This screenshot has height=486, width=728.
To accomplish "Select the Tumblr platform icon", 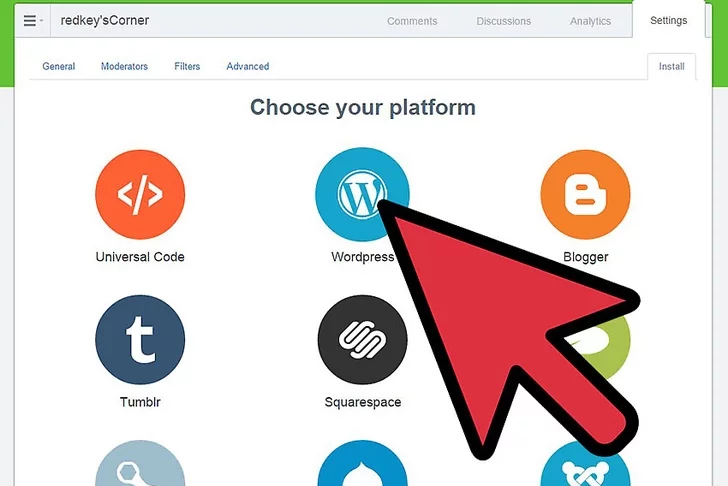I will [140, 340].
